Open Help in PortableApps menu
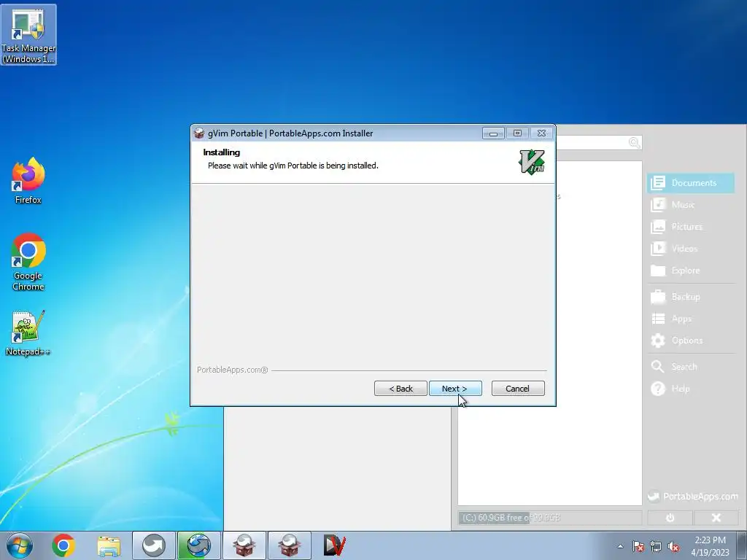Viewport: 747px width, 560px height. click(x=690, y=389)
